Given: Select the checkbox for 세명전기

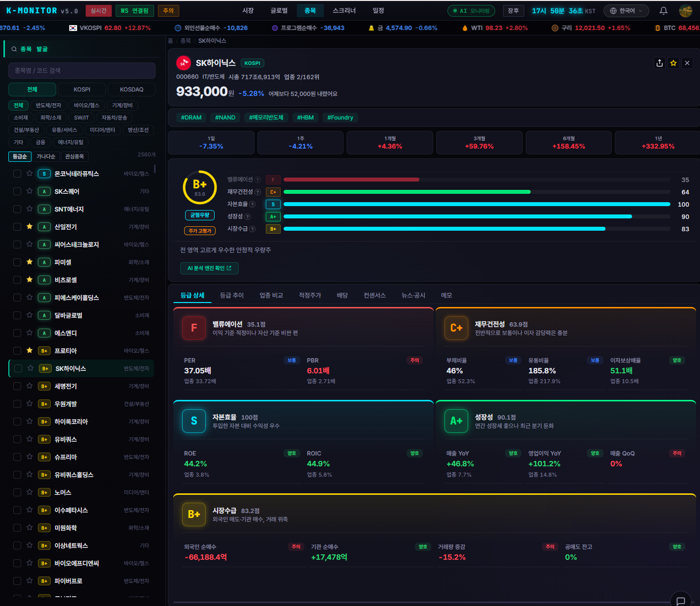Looking at the screenshot, I should (17, 386).
